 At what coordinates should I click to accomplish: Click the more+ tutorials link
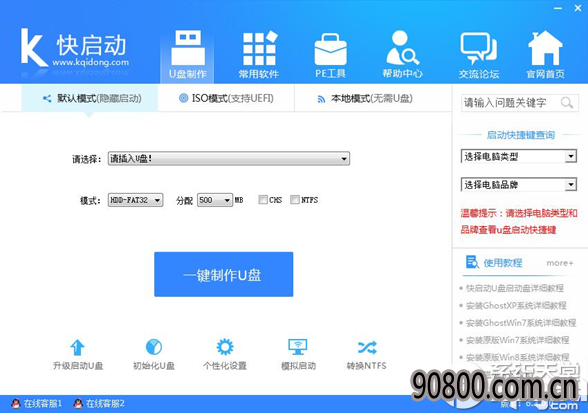560,263
